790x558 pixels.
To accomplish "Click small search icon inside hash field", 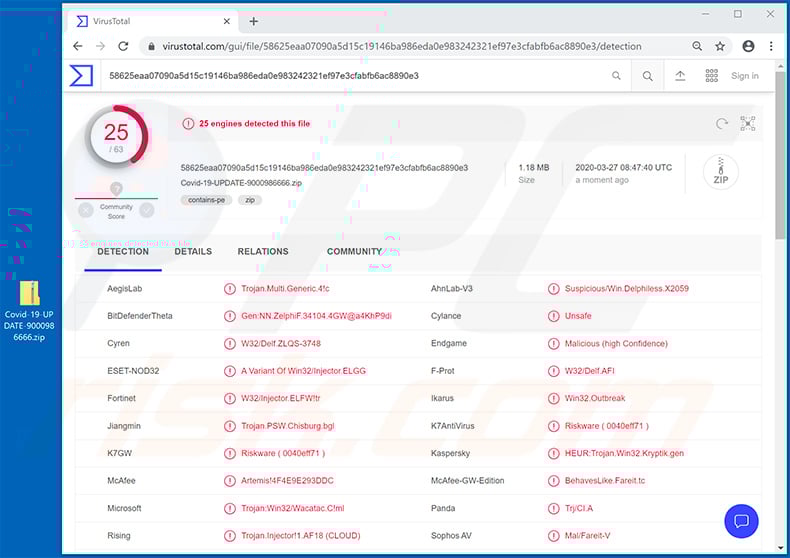I will point(616,76).
